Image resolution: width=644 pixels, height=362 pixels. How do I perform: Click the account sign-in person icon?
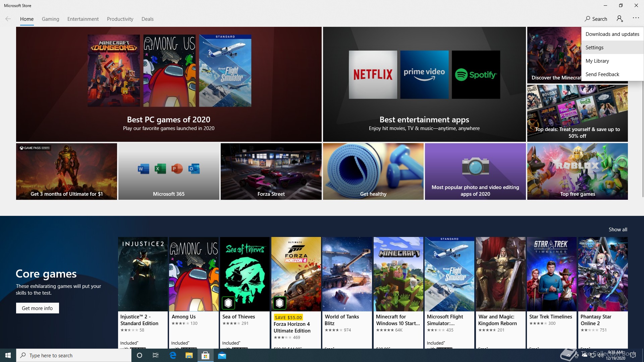click(620, 19)
